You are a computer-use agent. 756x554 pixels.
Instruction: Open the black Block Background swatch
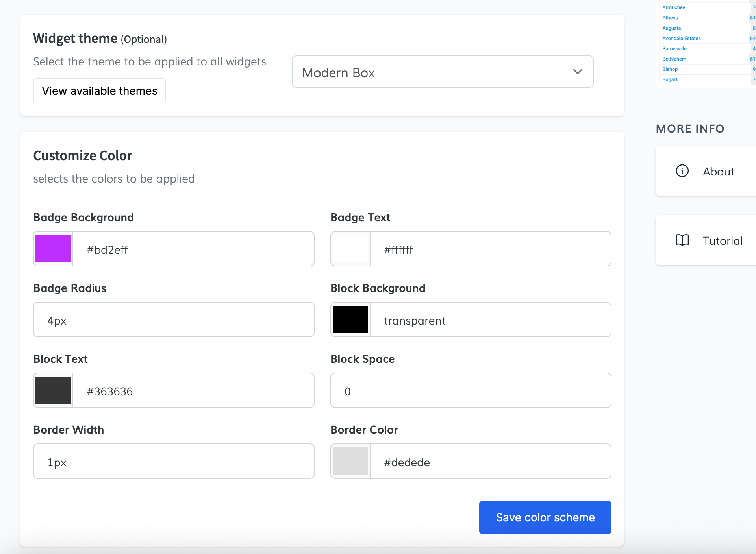pos(350,319)
